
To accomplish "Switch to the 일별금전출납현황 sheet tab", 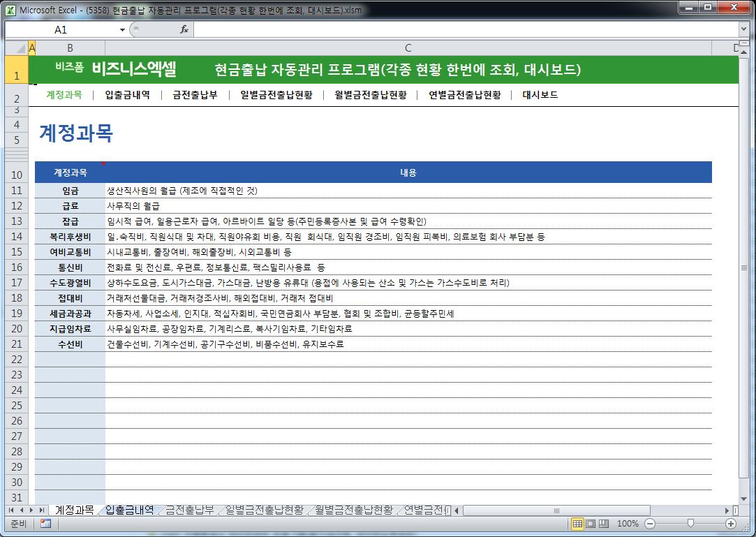I will coord(264,510).
